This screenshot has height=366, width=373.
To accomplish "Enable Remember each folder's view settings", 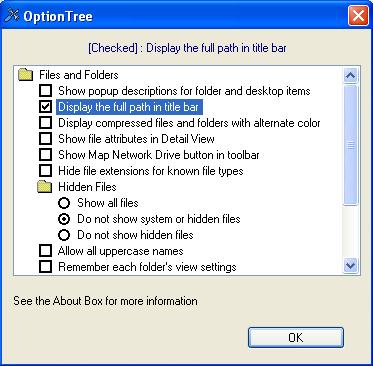I will coord(45,267).
